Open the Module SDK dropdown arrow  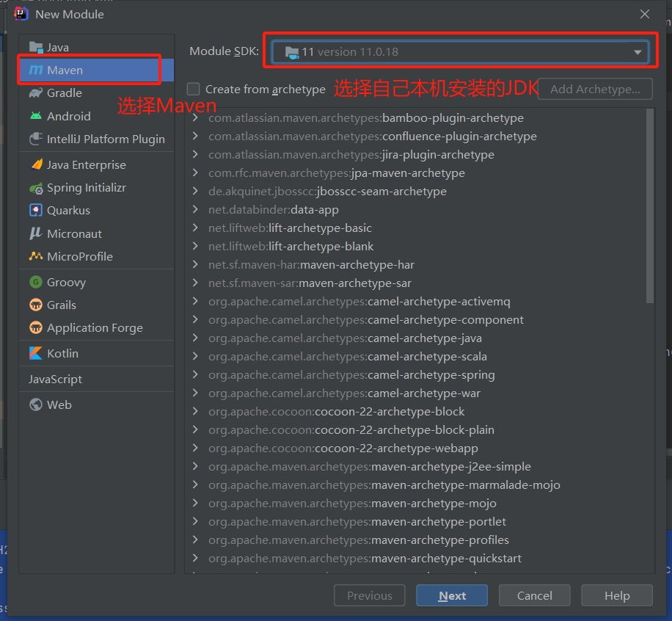point(638,52)
